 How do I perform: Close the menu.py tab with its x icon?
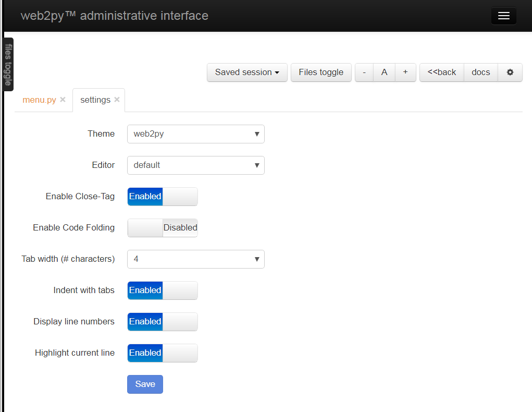point(63,99)
